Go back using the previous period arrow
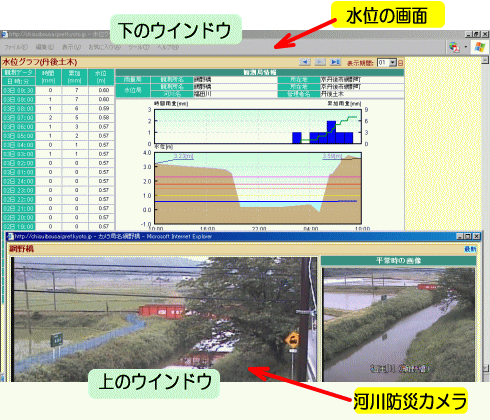The width and height of the screenshot is (490, 420). (x=305, y=62)
